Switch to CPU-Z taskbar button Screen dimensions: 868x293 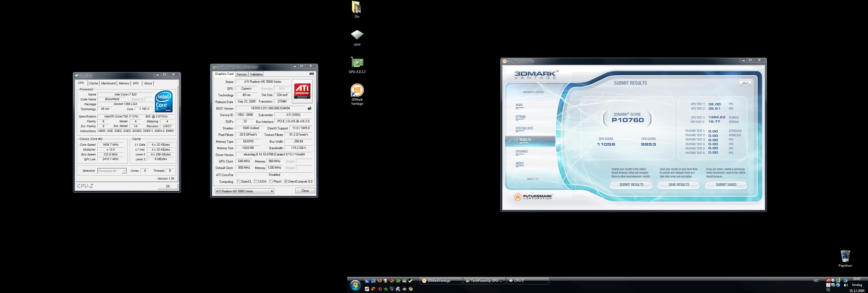coord(528,281)
